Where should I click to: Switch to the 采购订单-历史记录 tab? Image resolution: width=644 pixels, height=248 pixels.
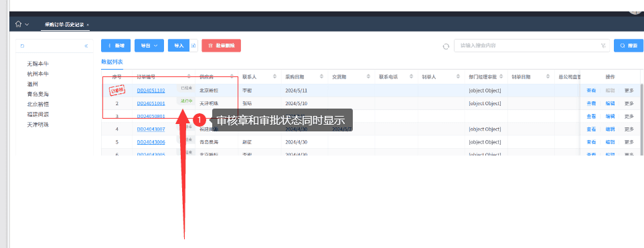pyautogui.click(x=64, y=25)
